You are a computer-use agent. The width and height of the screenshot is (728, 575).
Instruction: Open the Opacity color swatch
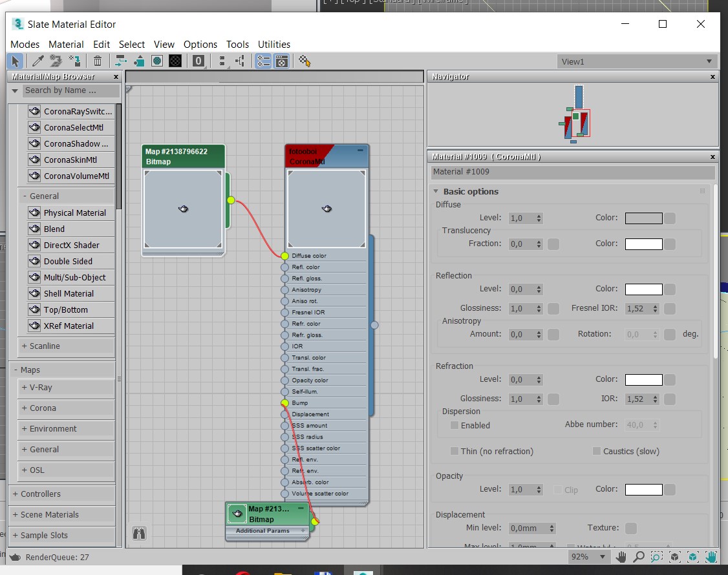coord(643,490)
